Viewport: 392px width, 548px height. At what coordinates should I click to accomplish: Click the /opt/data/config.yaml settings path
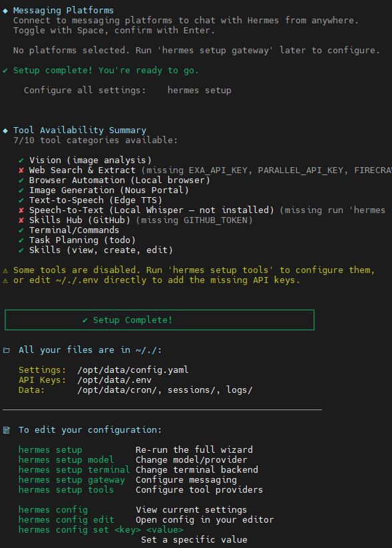(x=132, y=370)
